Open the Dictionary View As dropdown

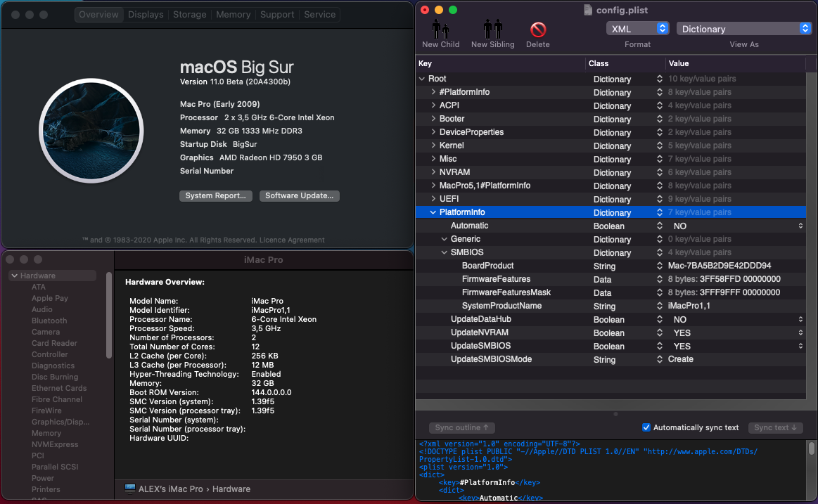(743, 29)
